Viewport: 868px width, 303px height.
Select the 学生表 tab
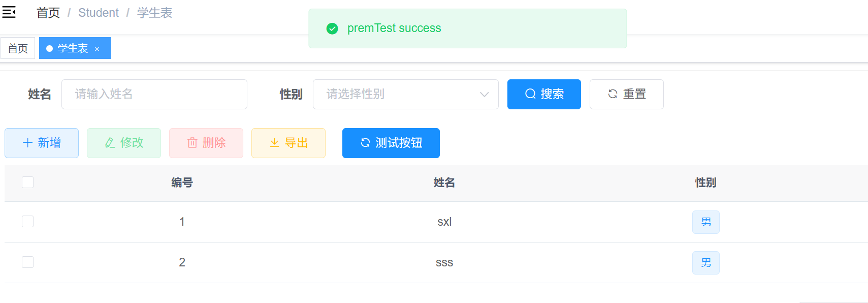[x=72, y=48]
